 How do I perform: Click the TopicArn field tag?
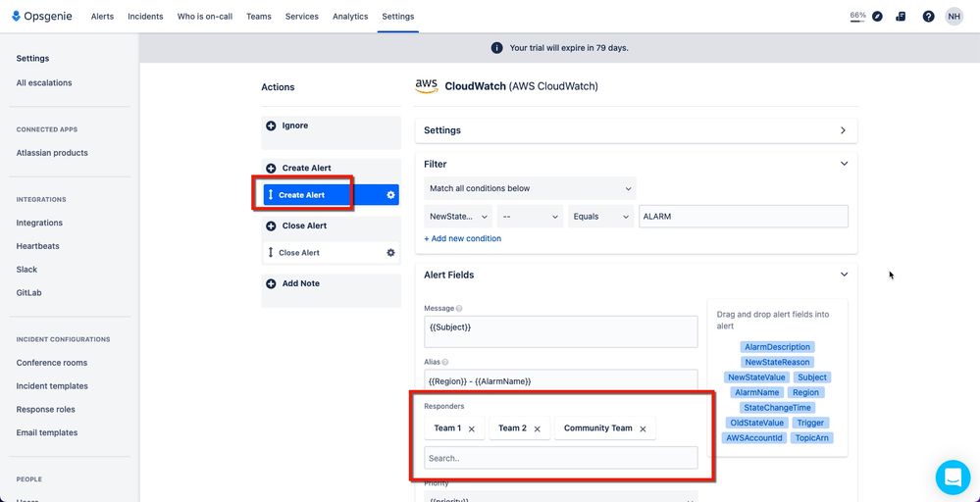point(812,438)
